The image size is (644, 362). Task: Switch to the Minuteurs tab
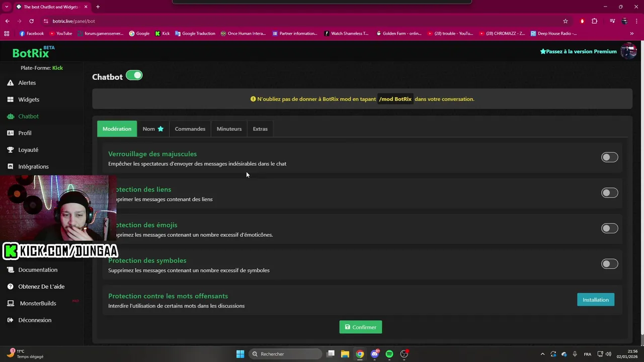coord(229,129)
